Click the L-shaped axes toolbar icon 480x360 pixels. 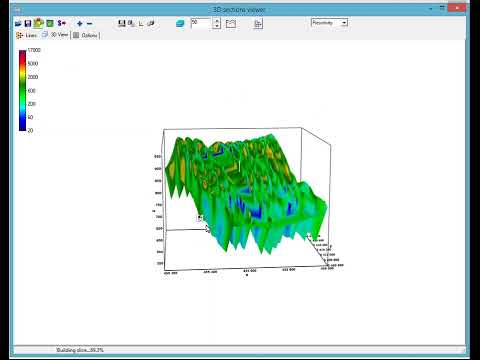(x=141, y=23)
